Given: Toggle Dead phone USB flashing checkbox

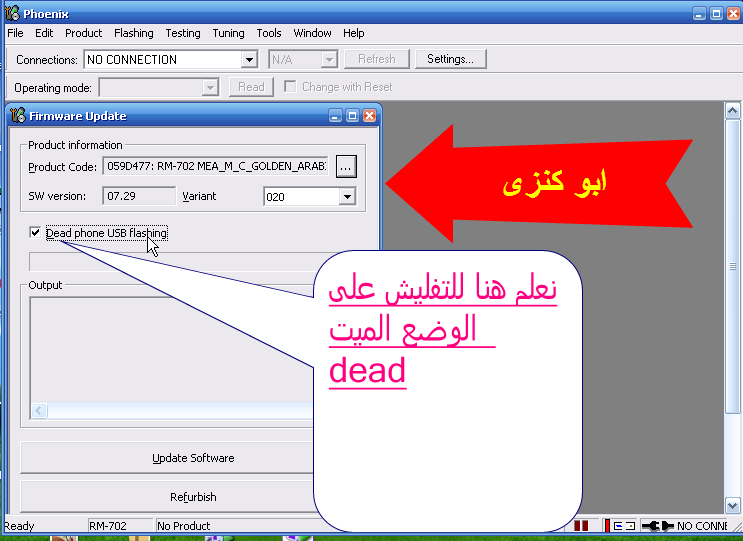Looking at the screenshot, I should tap(35, 233).
